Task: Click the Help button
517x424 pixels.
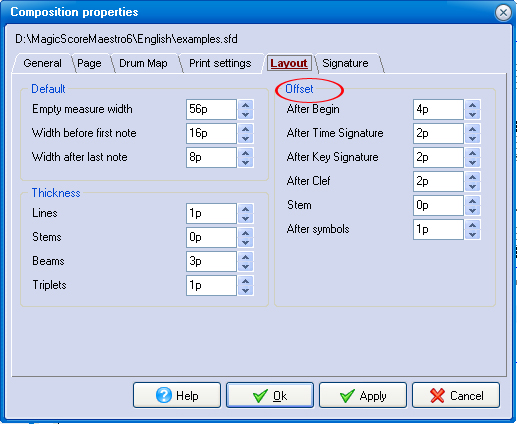Action: [x=177, y=395]
